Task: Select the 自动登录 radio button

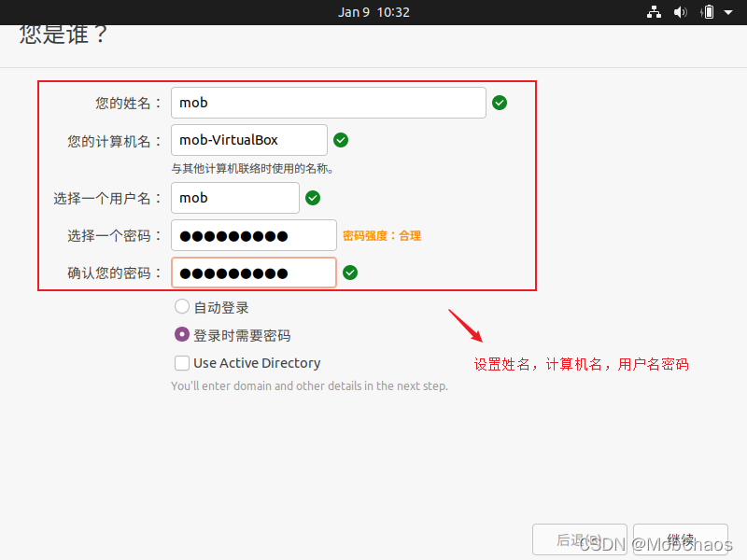Action: tap(182, 307)
